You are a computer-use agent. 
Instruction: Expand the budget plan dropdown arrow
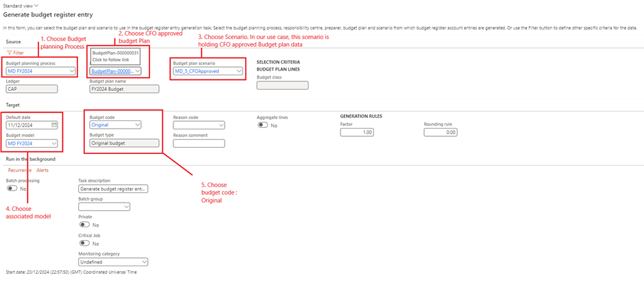click(138, 71)
